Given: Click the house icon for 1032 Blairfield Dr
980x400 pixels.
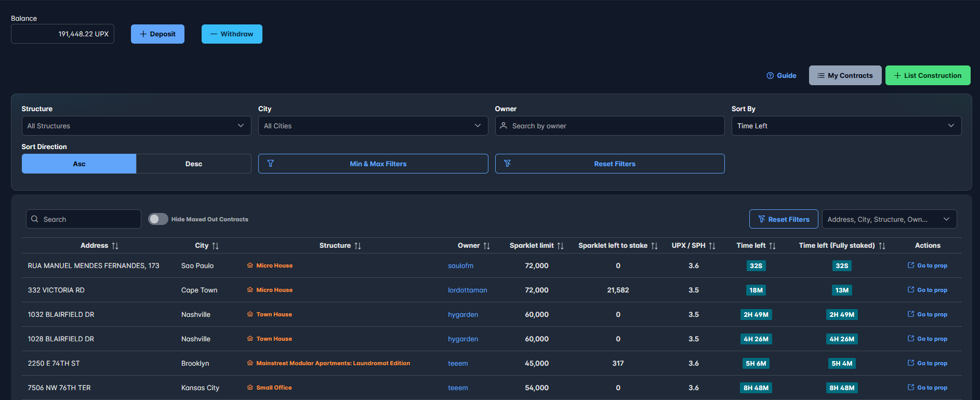Looking at the screenshot, I should click(250, 314).
